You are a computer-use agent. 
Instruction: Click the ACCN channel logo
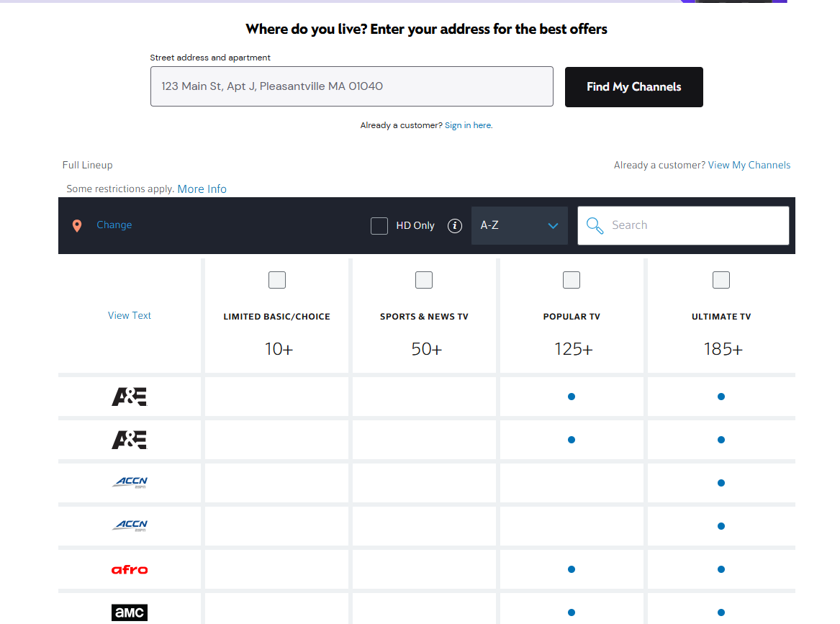click(x=129, y=482)
